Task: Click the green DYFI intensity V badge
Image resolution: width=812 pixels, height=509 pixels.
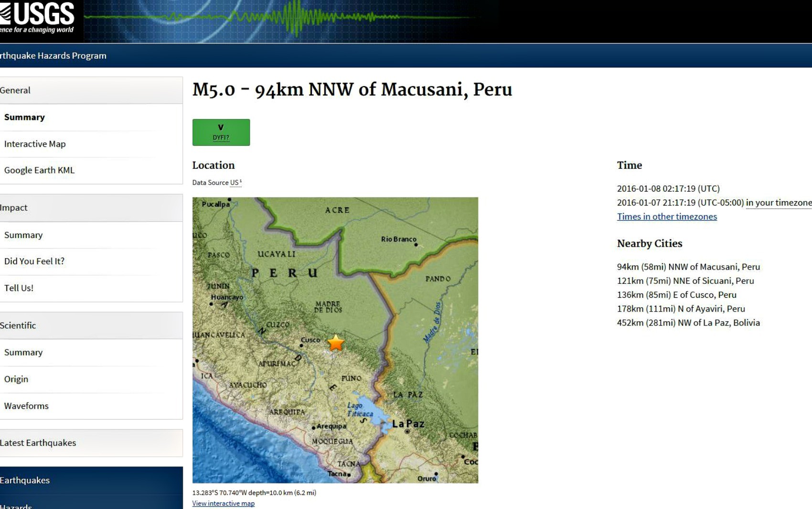Action: pos(221,132)
